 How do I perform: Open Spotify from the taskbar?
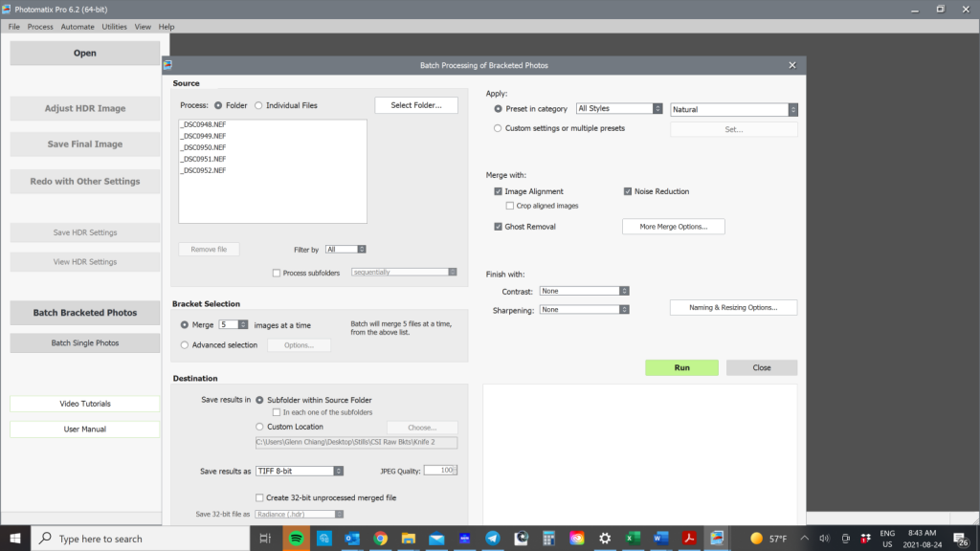297,538
